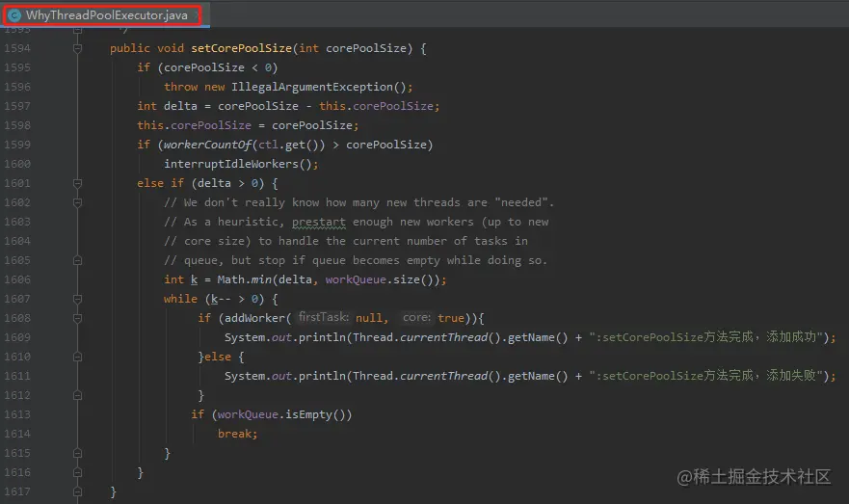Viewport: 849px width, 504px height.
Task: Click the workerCountOf method call
Action: (207, 145)
